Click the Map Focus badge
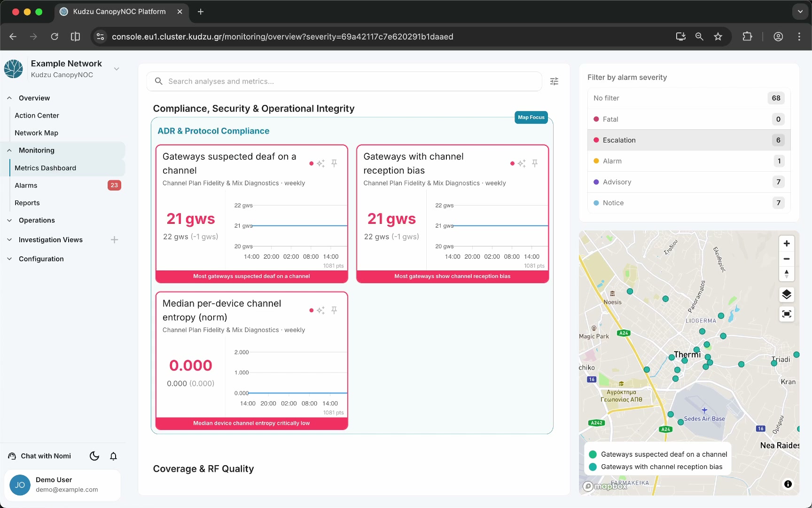812x508 pixels. point(531,117)
